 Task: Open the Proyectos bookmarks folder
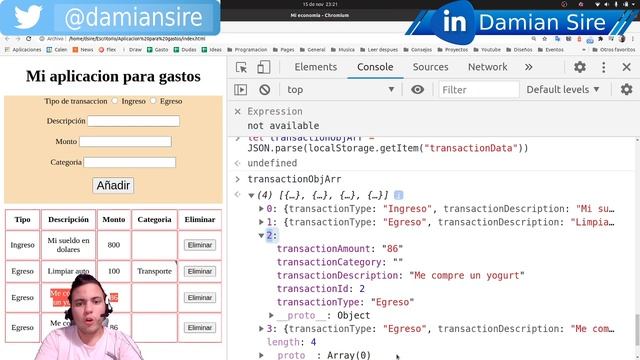(452, 50)
